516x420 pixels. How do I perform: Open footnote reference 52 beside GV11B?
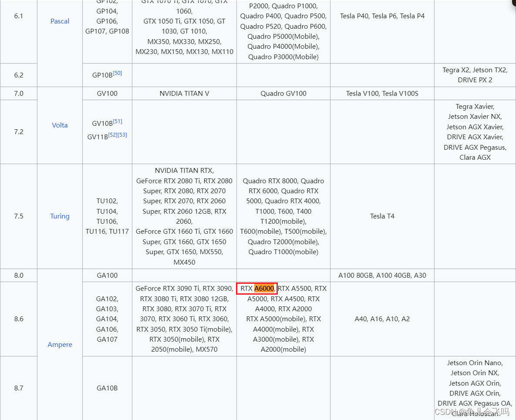pyautogui.click(x=113, y=135)
